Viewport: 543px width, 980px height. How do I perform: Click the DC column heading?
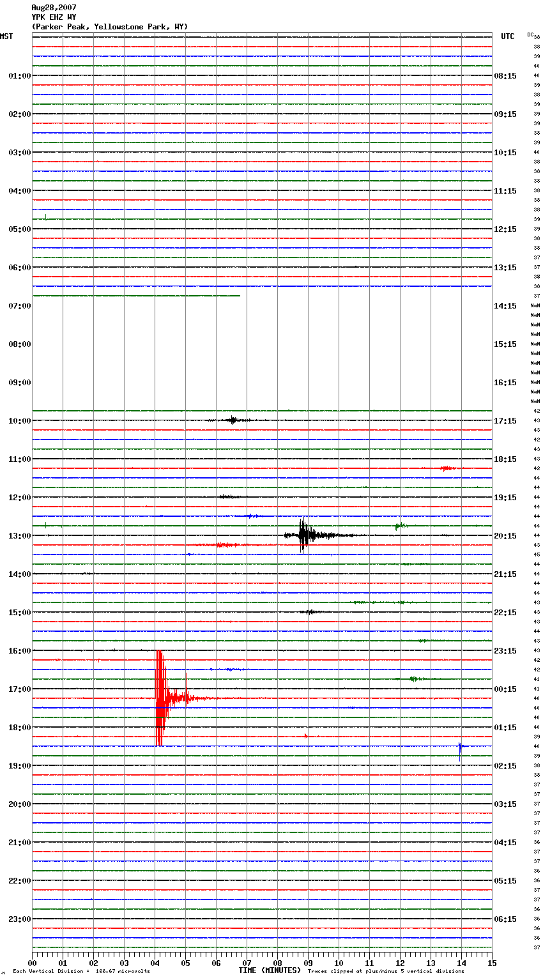(530, 34)
